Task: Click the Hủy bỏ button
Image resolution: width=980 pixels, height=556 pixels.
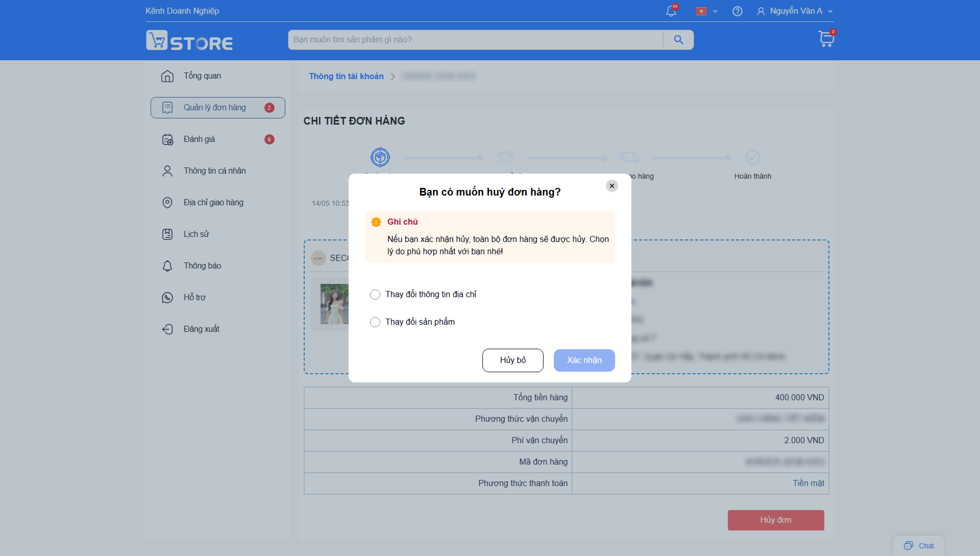Action: (513, 360)
